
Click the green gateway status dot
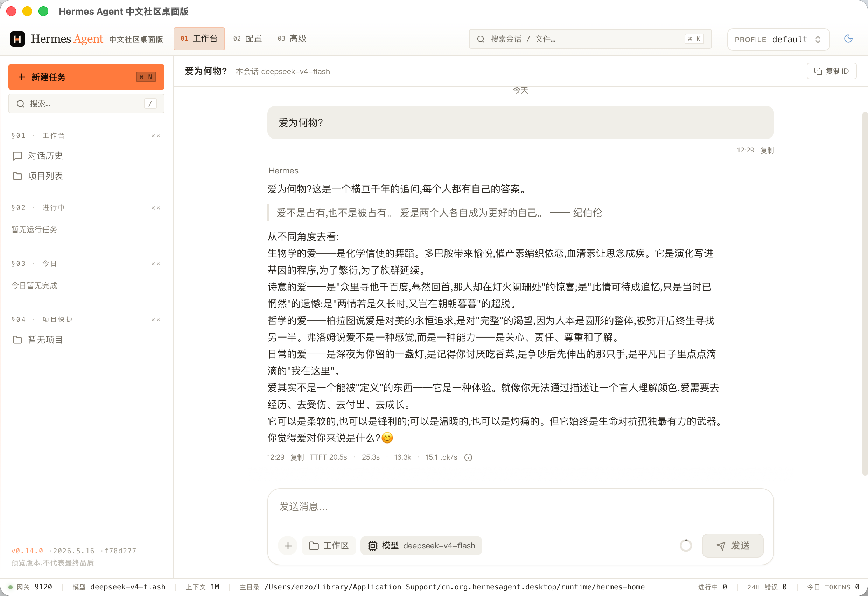[x=10, y=587]
